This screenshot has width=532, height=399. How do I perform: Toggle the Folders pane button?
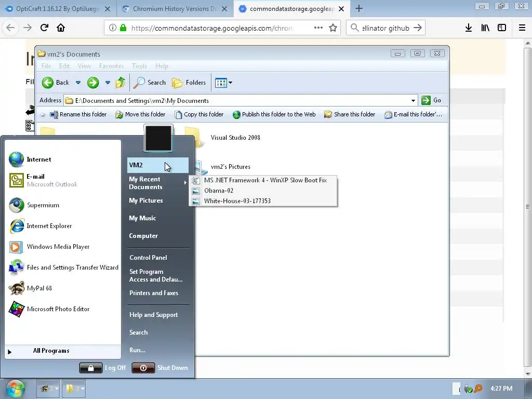pyautogui.click(x=189, y=83)
